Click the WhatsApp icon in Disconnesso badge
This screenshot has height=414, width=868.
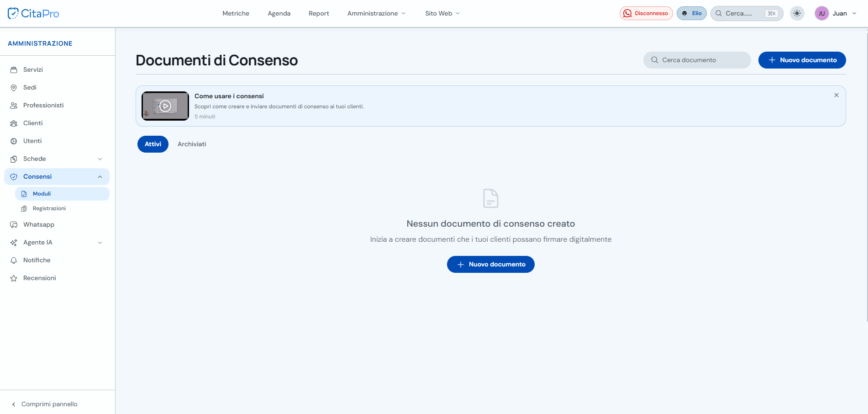627,13
